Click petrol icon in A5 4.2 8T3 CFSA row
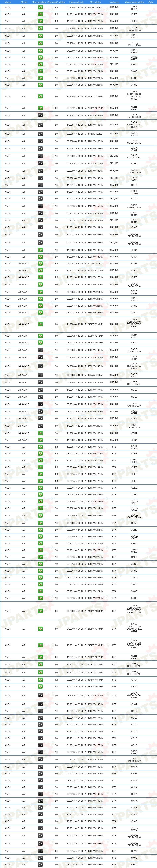Viewport: 157px width, 868px height. 40,680
